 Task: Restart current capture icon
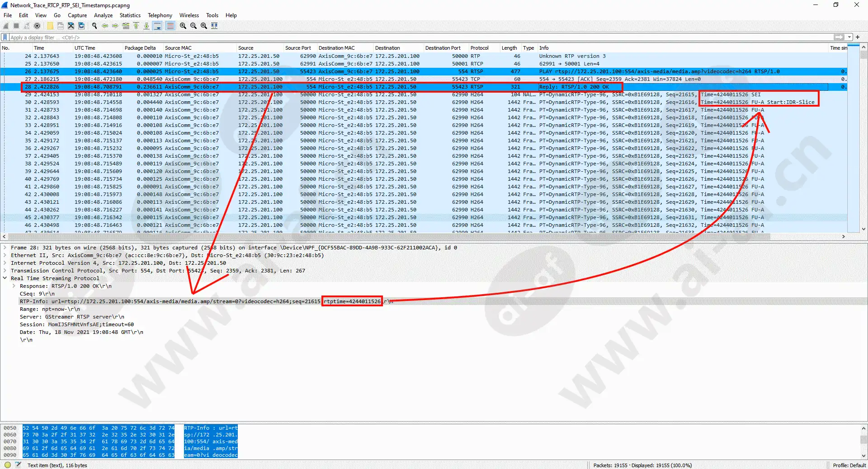(x=27, y=26)
